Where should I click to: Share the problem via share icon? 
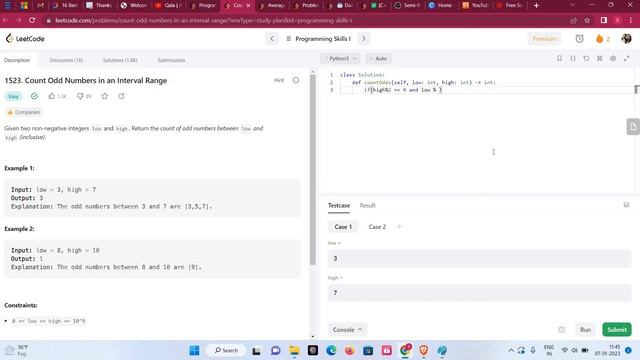pos(121,96)
